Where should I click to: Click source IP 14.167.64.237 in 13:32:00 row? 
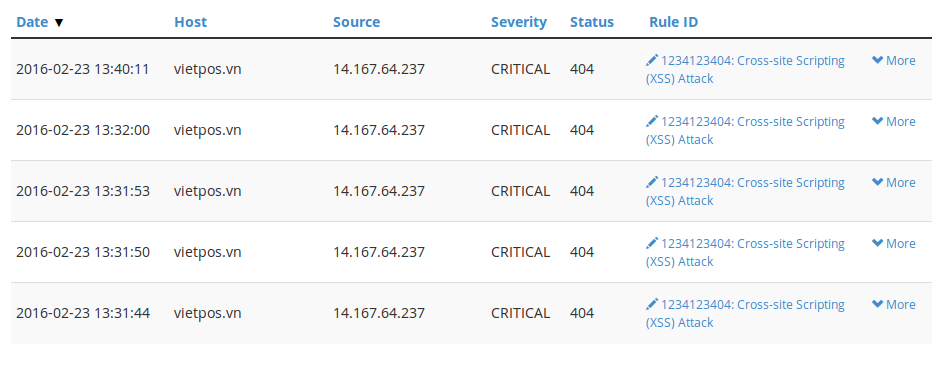pos(379,131)
